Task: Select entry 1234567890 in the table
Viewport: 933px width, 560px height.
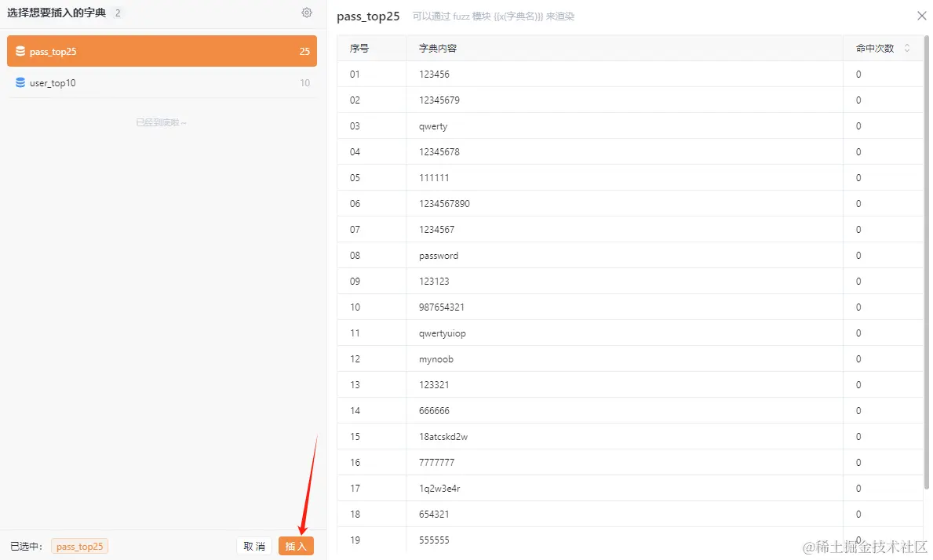Action: click(x=444, y=203)
